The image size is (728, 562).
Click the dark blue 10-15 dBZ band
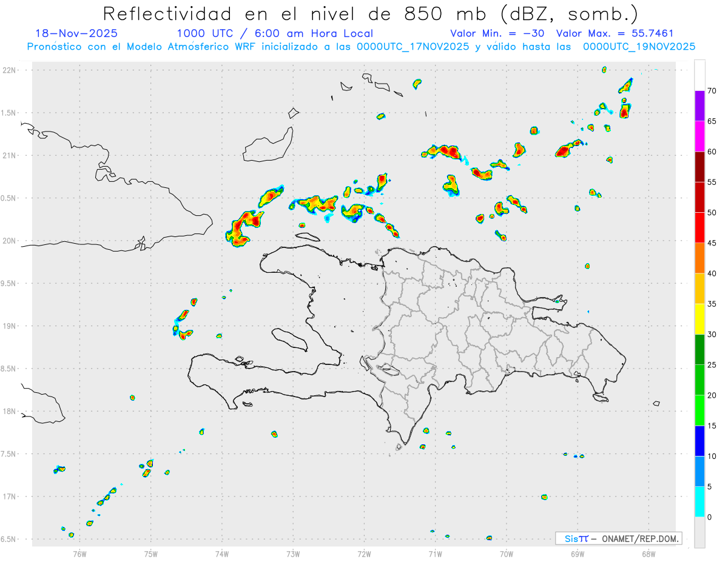(699, 441)
